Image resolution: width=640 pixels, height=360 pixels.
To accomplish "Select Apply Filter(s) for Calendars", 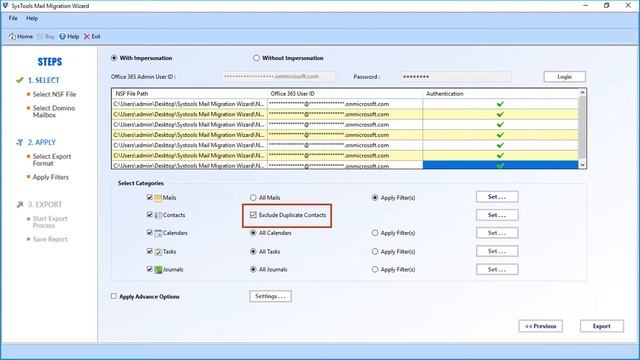I will click(375, 233).
